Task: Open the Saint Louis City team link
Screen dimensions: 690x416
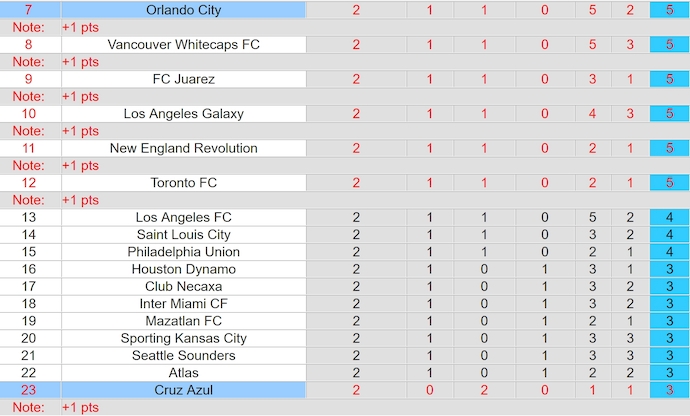Action: click(184, 234)
